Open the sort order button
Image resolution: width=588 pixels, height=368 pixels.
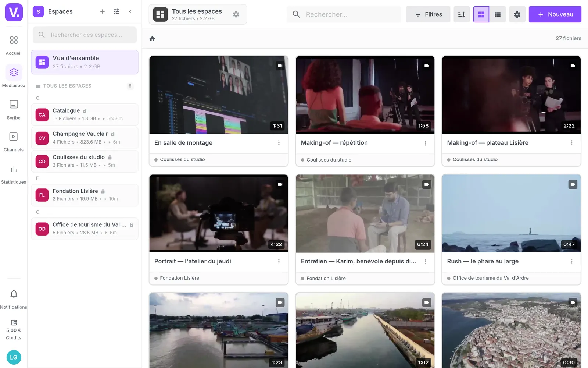coord(462,14)
